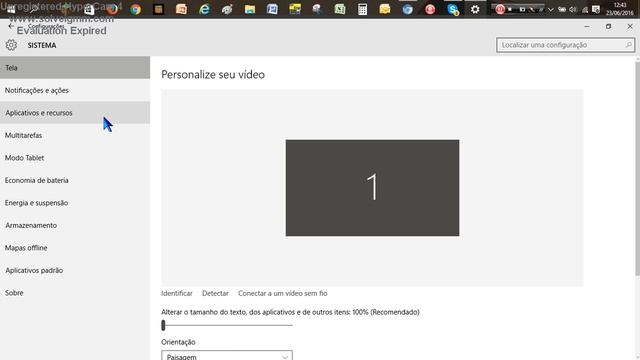Open File Explorer folder icon in taskbar
The width and height of the screenshot is (640, 360).
click(x=250, y=9)
